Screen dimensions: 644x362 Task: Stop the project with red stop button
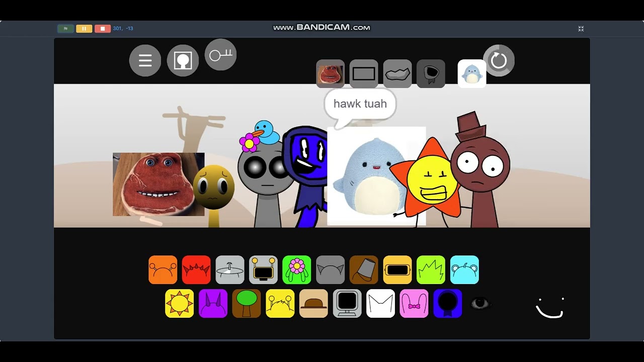(x=103, y=29)
